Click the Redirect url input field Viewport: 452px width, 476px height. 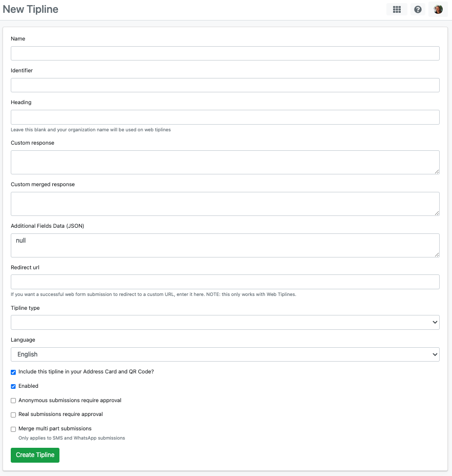coord(225,282)
